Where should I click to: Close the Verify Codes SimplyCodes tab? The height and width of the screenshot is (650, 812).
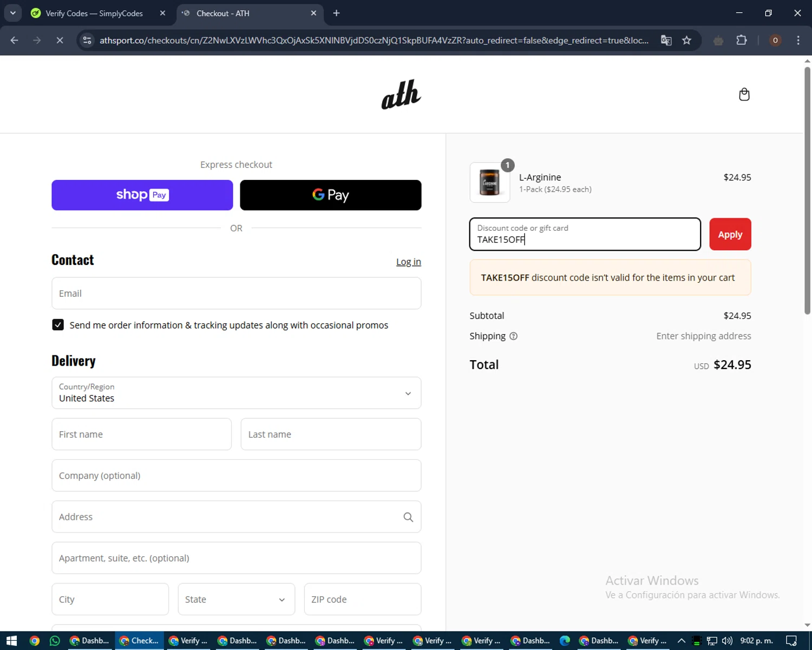tap(162, 13)
